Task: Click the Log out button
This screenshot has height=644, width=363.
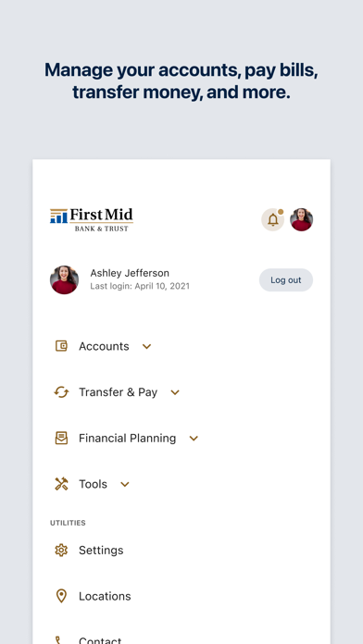Action: click(x=286, y=280)
